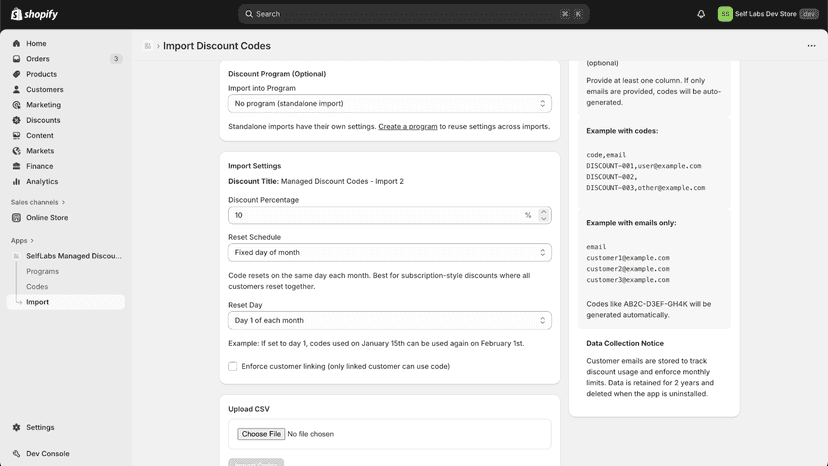Click the Marketing target icon

(16, 105)
